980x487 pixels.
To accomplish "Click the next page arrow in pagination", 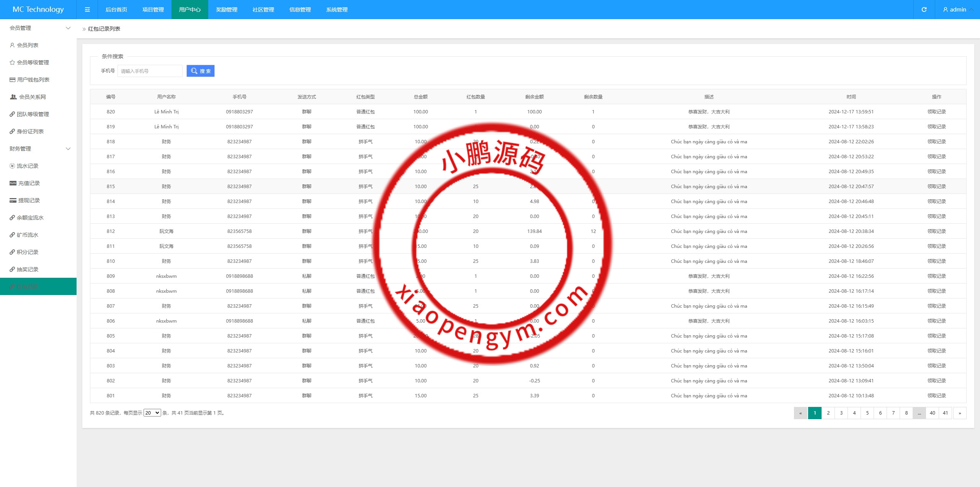I will [x=959, y=413].
